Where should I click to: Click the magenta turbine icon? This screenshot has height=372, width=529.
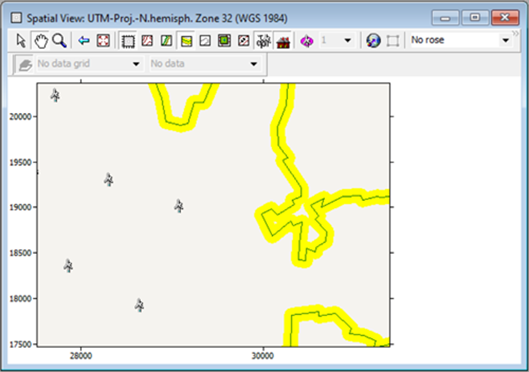click(x=307, y=41)
